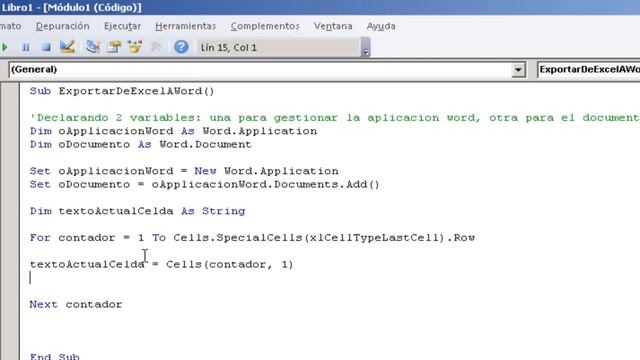Open the Complementos menu
The width and height of the screenshot is (640, 360).
265,26
